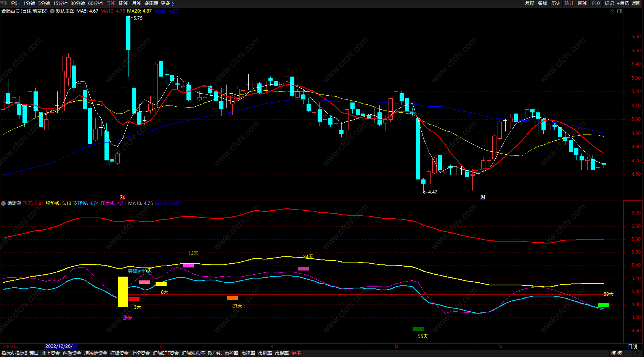Screen dimensions: 644x357
Task: Select 市销率 indicator tab
Action: point(265,353)
